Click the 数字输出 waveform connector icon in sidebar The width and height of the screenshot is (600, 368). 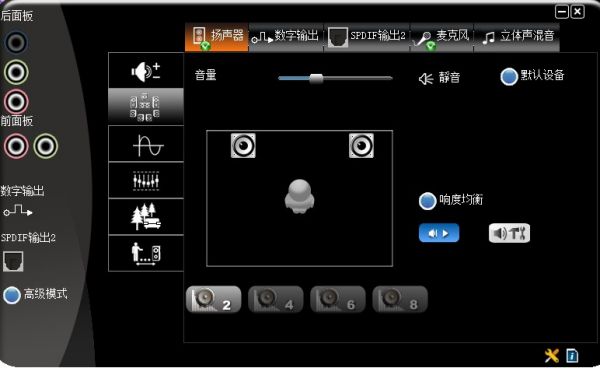click(x=18, y=211)
